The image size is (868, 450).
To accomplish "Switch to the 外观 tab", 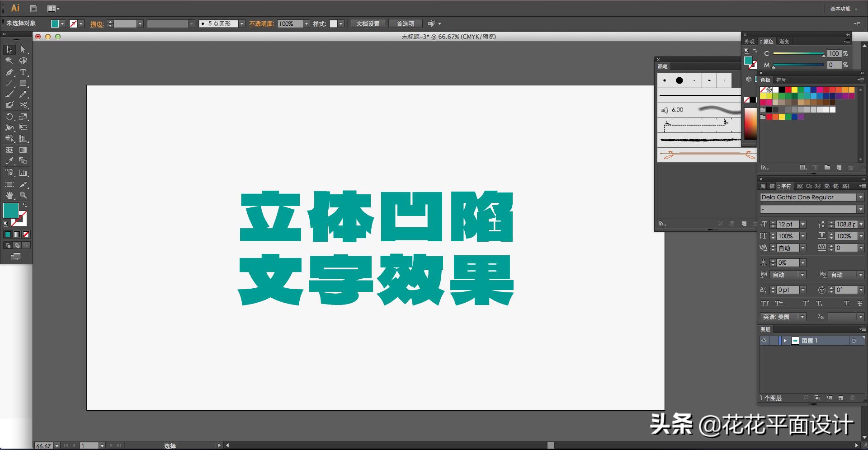I will (750, 42).
